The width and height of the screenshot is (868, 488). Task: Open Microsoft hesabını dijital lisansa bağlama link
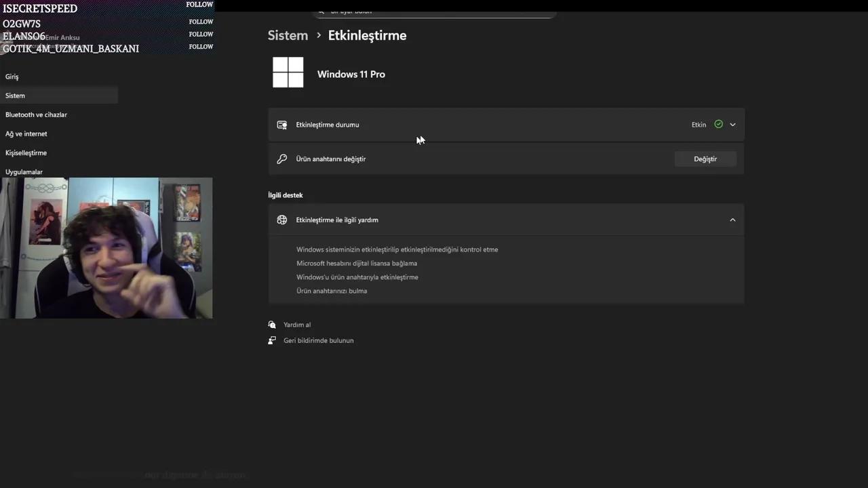point(357,263)
